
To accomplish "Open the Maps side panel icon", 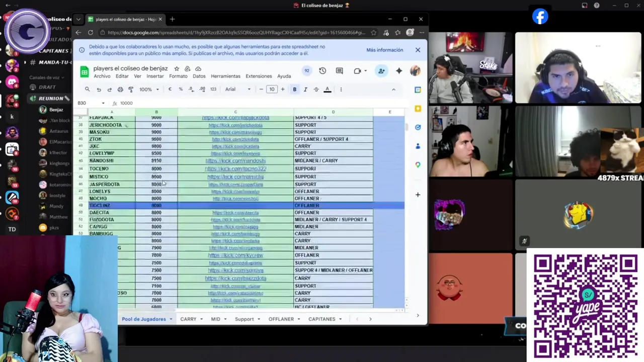I will [x=418, y=165].
